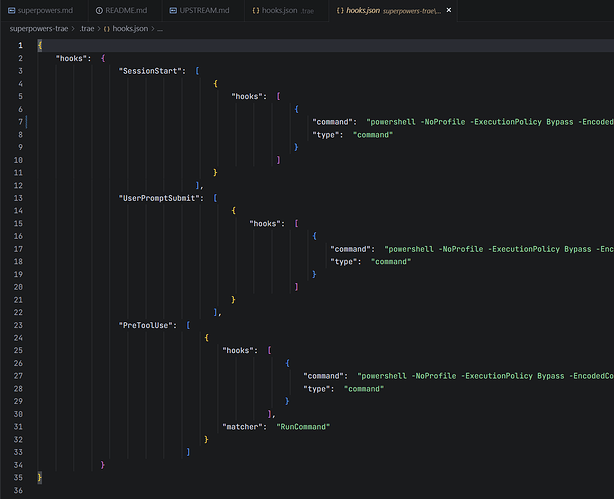
Task: Click "hooks" key on line 5
Action: pos(247,96)
